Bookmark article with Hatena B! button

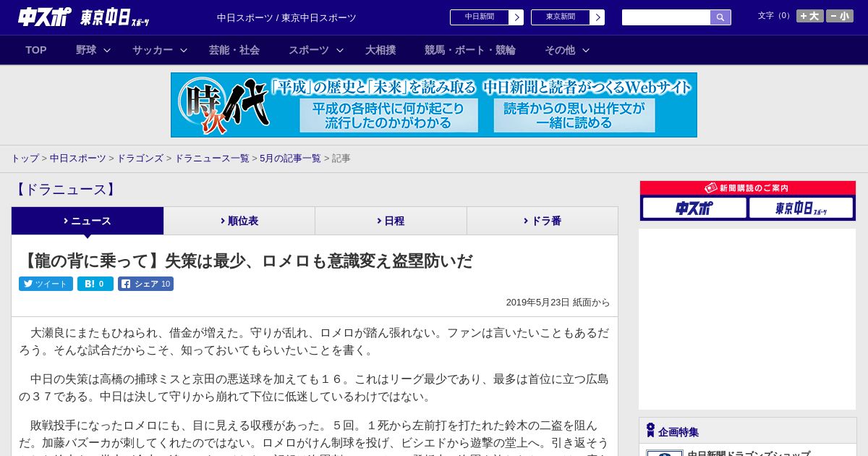pos(95,284)
